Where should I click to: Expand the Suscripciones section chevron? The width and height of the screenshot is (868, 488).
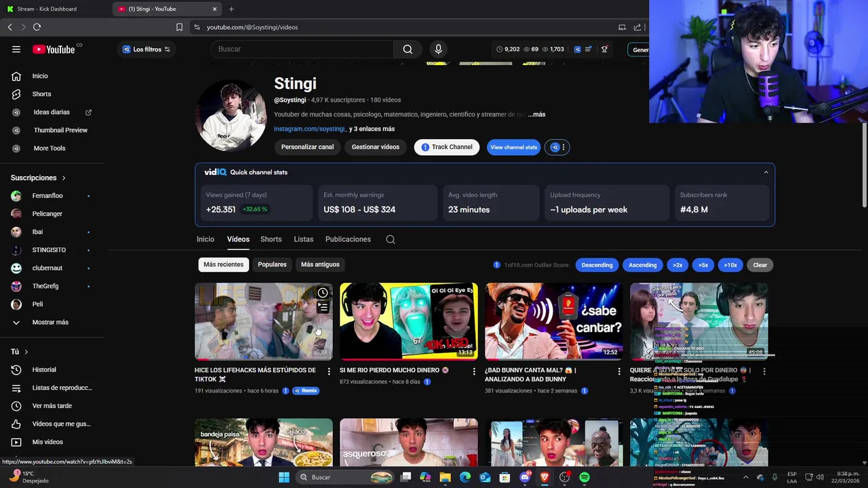click(x=64, y=178)
